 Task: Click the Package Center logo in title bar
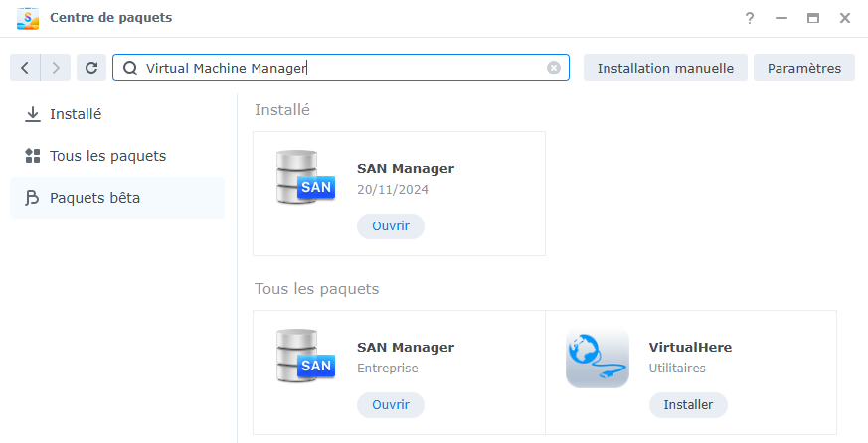[28, 18]
